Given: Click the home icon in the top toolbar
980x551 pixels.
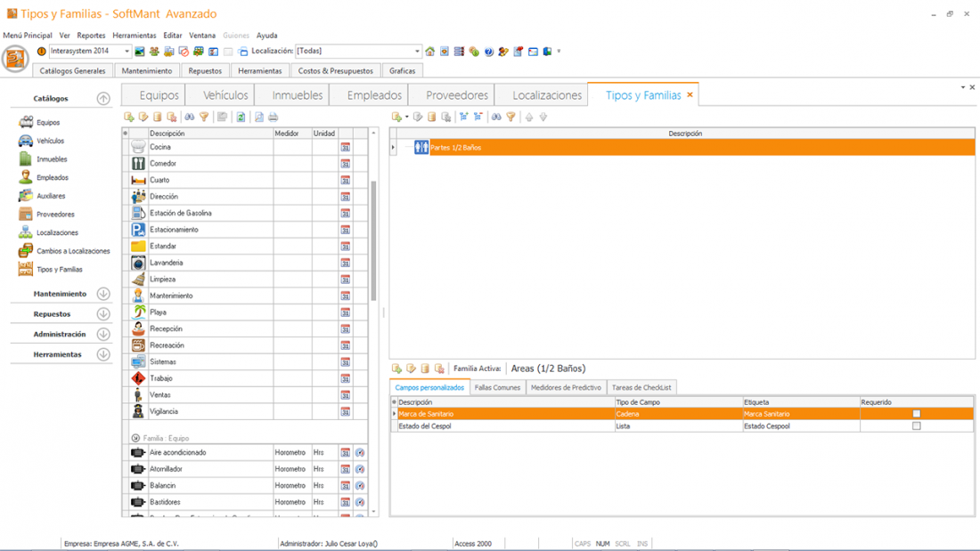Looking at the screenshot, I should (430, 52).
